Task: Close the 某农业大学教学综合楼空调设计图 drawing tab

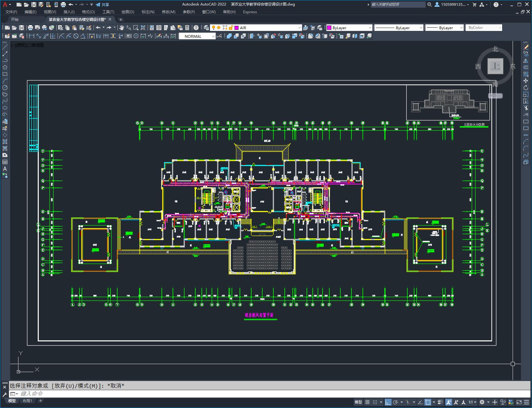Action: (110, 19)
